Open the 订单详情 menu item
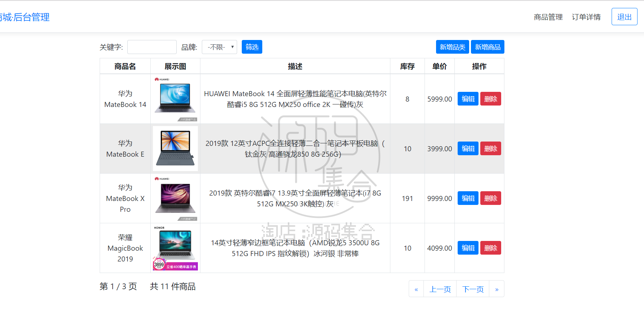 pos(586,17)
